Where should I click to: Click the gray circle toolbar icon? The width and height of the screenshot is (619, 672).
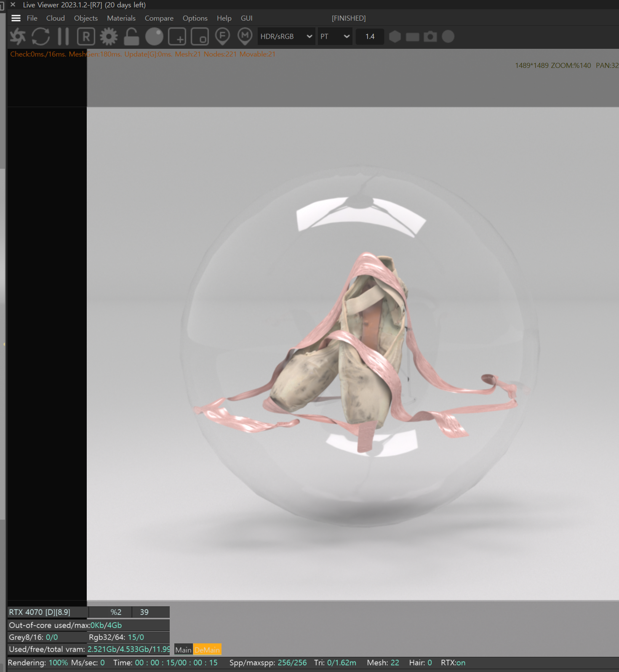coord(448,37)
